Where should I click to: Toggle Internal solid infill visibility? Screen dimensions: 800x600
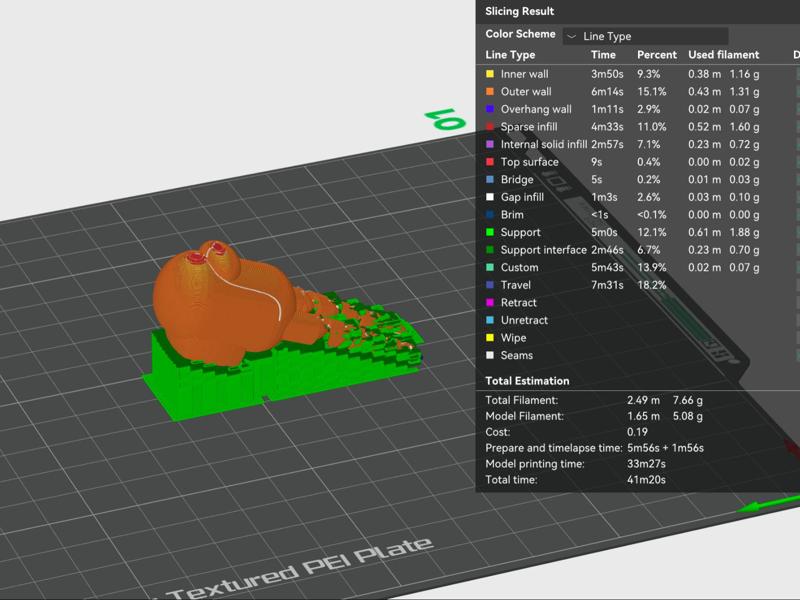coord(543,144)
